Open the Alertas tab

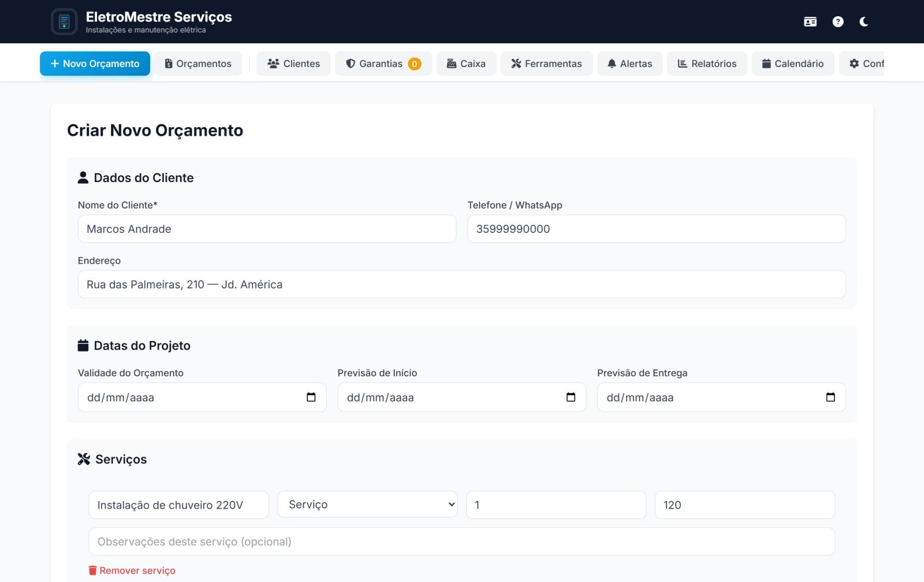click(629, 64)
